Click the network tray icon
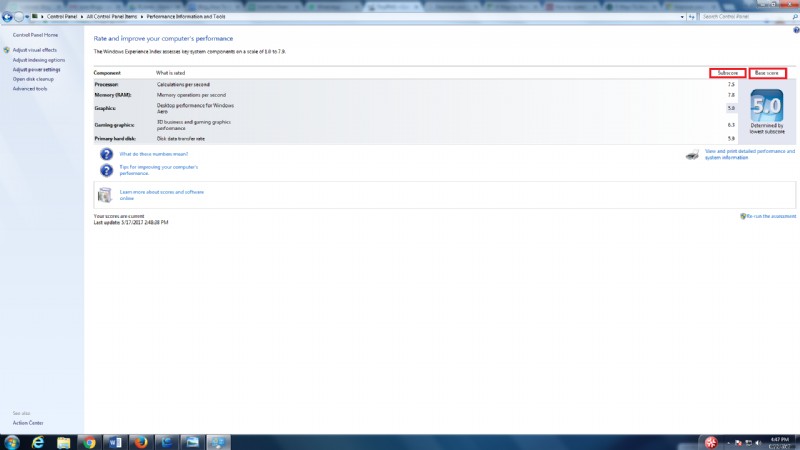 (748, 443)
